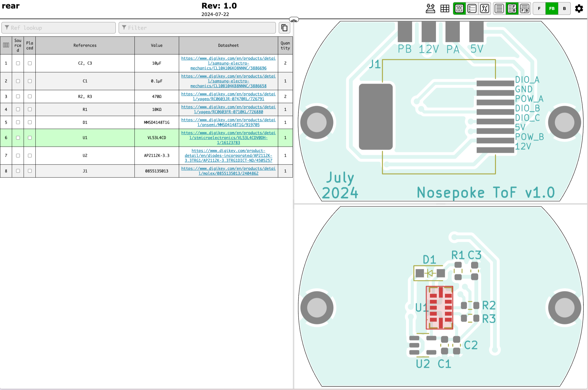
Task: Show back layer only (B)
Action: 564,9
